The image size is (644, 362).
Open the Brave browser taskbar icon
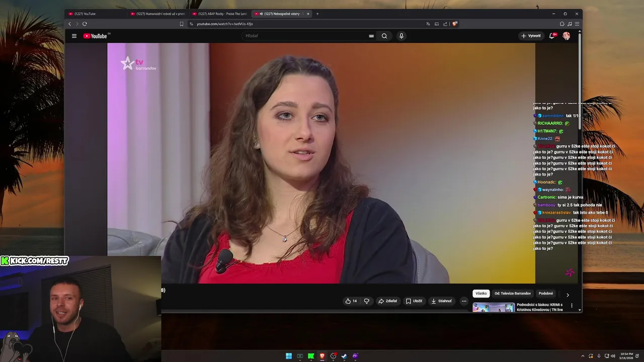point(322,356)
